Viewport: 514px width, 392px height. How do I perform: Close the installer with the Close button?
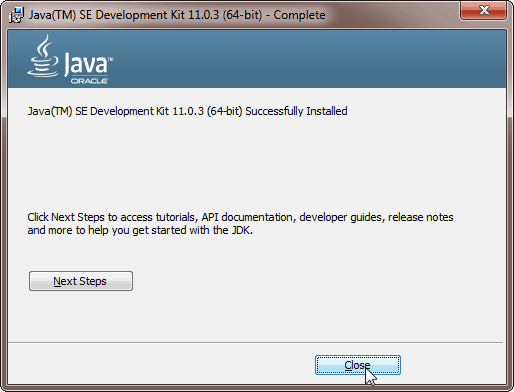pos(358,365)
